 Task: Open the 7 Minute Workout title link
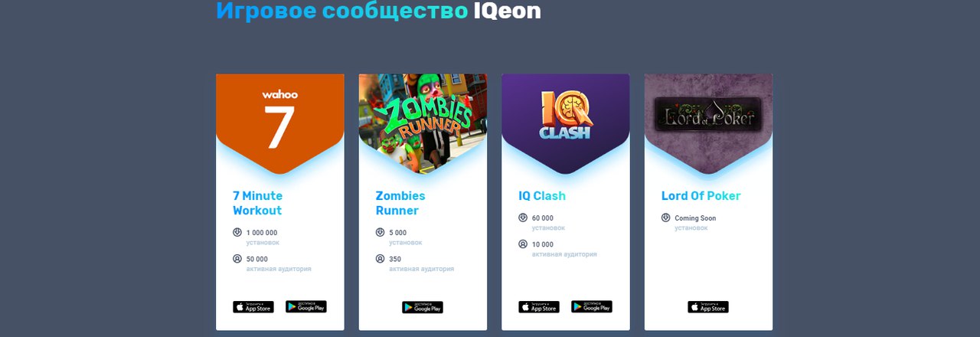(x=258, y=203)
